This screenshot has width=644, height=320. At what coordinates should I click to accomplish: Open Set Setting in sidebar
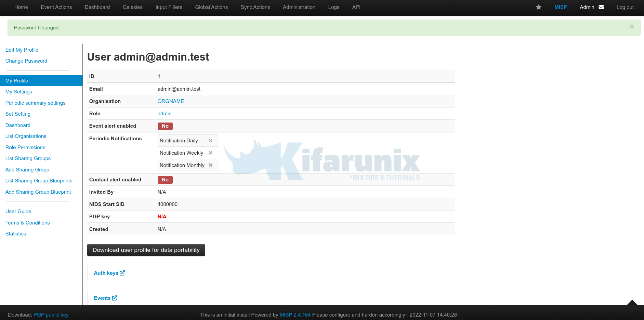click(x=18, y=114)
